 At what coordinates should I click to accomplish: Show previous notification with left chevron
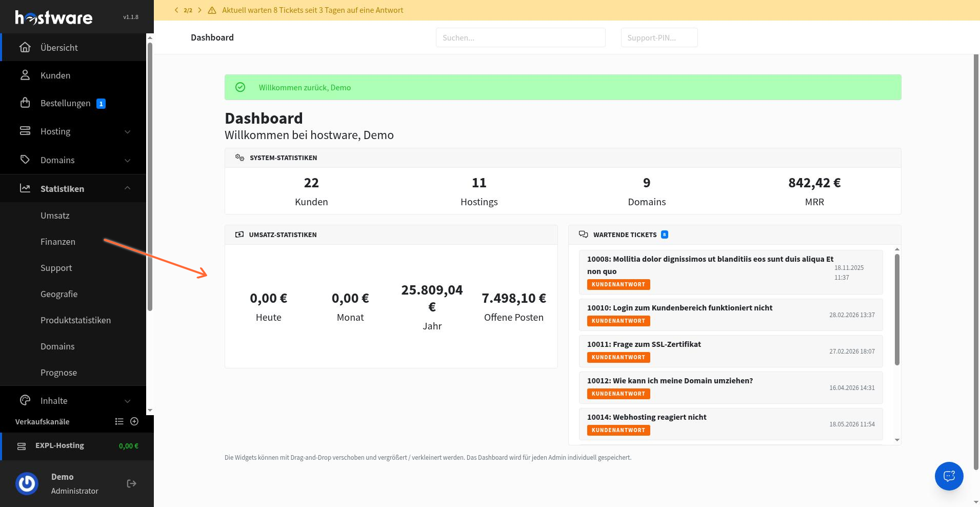tap(176, 10)
